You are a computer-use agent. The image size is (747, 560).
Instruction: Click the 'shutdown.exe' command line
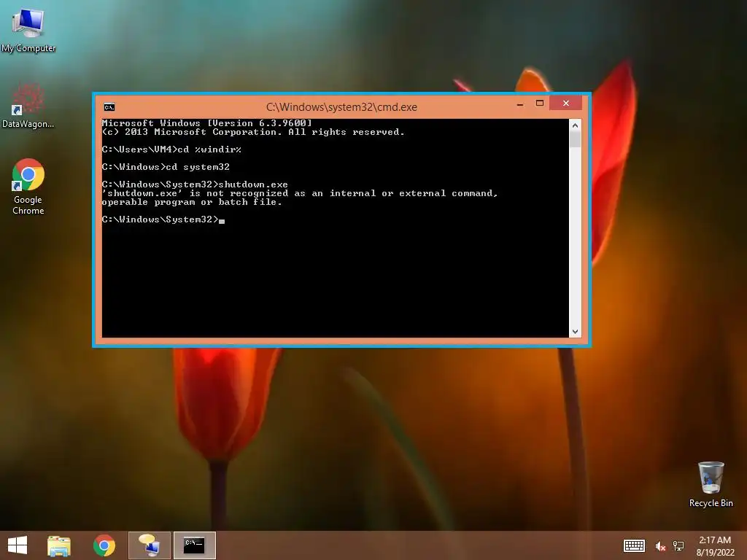[x=195, y=184]
